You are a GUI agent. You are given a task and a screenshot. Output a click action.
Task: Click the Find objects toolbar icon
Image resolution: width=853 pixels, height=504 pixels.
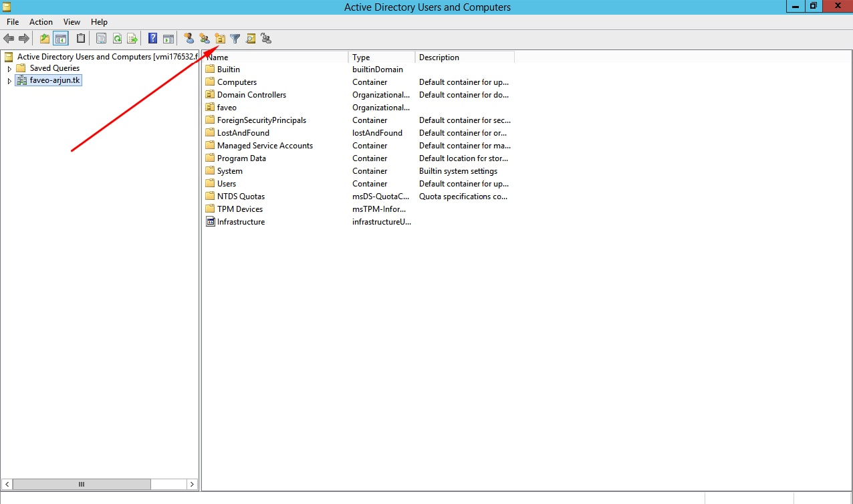pos(251,39)
